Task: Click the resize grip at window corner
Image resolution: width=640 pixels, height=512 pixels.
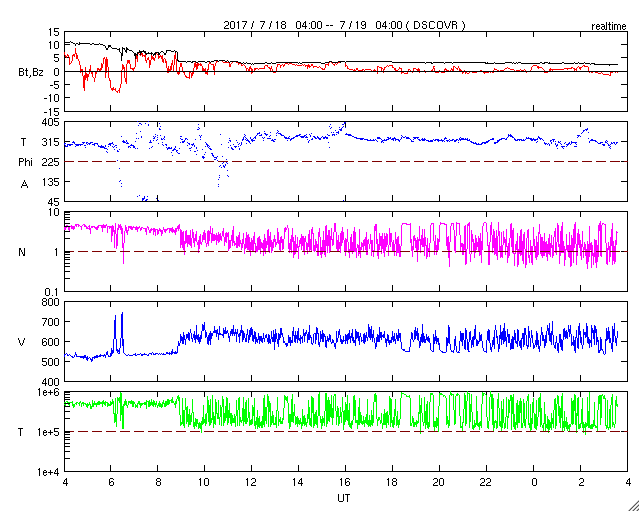Action: 634,506
